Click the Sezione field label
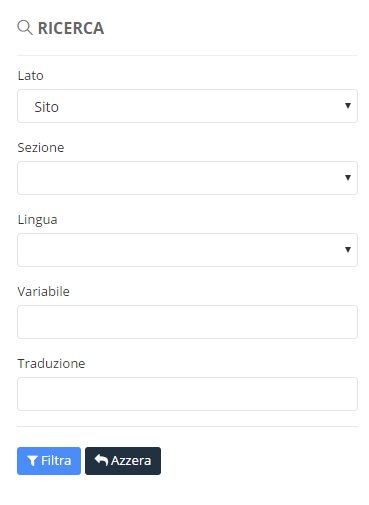Viewport: 369px width, 505px height. pos(41,148)
